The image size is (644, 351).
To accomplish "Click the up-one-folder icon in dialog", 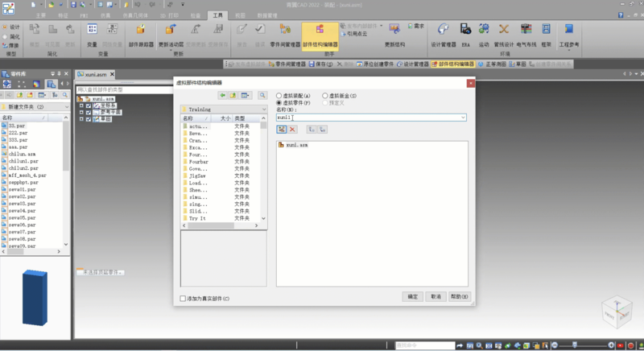I will [233, 95].
